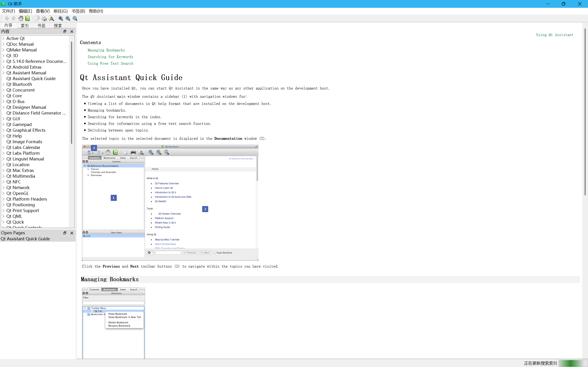
Task: Click the Managing Bookmarks section heading
Action: (x=110, y=279)
